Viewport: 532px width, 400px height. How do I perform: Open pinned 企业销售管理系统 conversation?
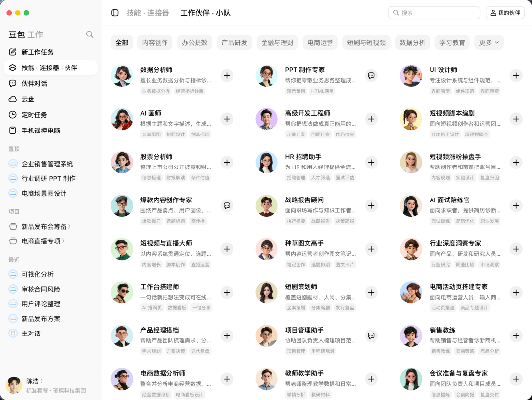(51, 164)
